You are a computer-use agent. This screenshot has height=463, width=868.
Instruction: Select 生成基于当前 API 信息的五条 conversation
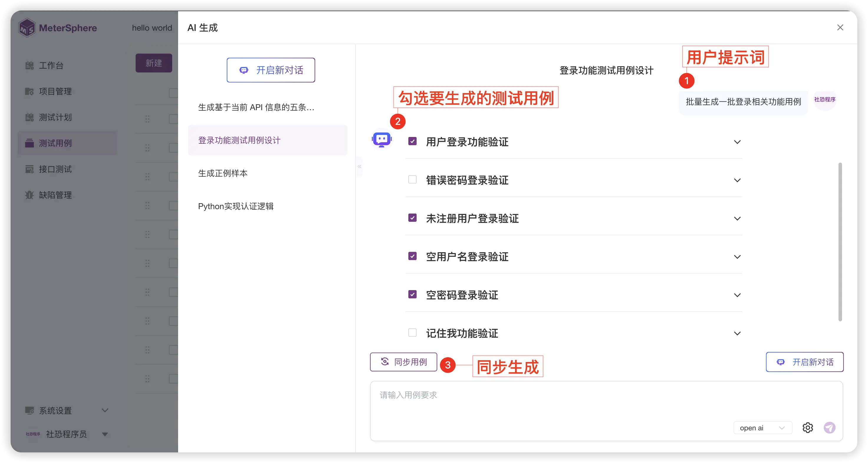267,107
